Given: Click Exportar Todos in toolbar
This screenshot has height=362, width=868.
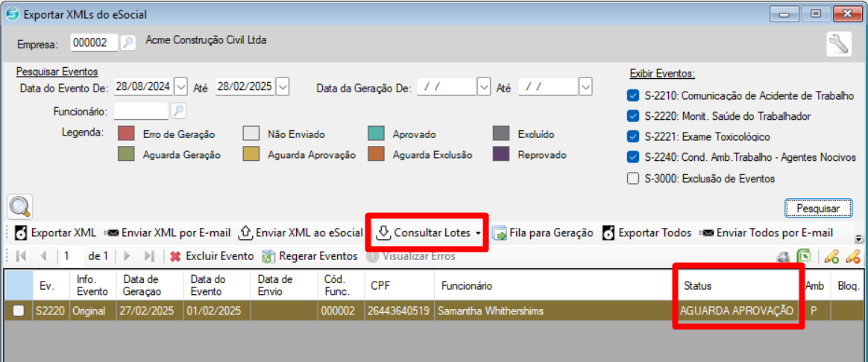Looking at the screenshot, I should 609,233.
